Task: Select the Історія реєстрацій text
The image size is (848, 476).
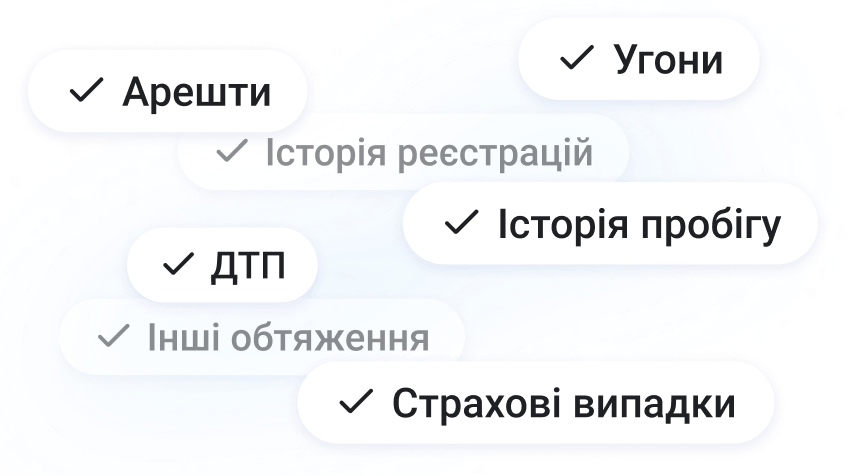Action: (429, 153)
